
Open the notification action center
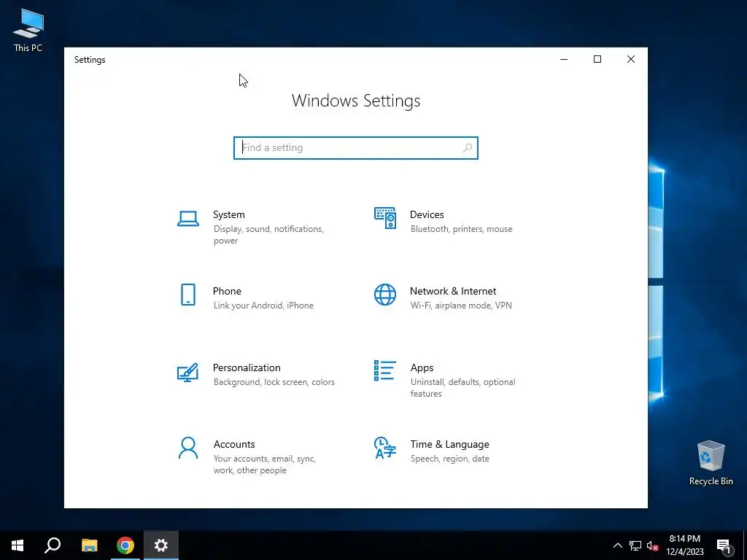tap(724, 545)
